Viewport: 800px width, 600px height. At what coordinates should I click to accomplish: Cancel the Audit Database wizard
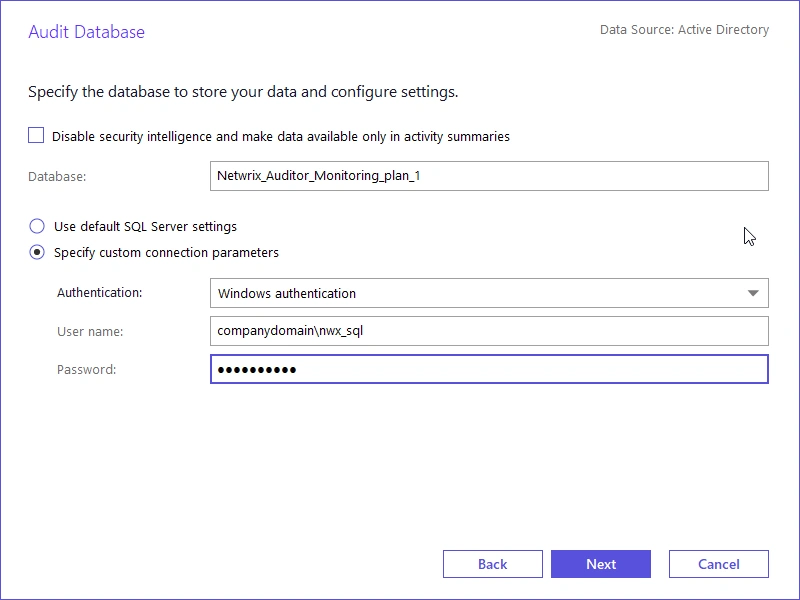[x=718, y=563]
